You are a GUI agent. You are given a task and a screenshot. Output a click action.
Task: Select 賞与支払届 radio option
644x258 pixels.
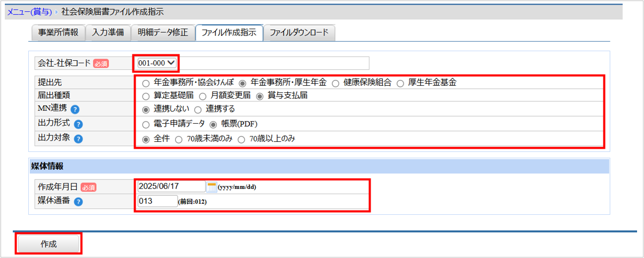[260, 96]
